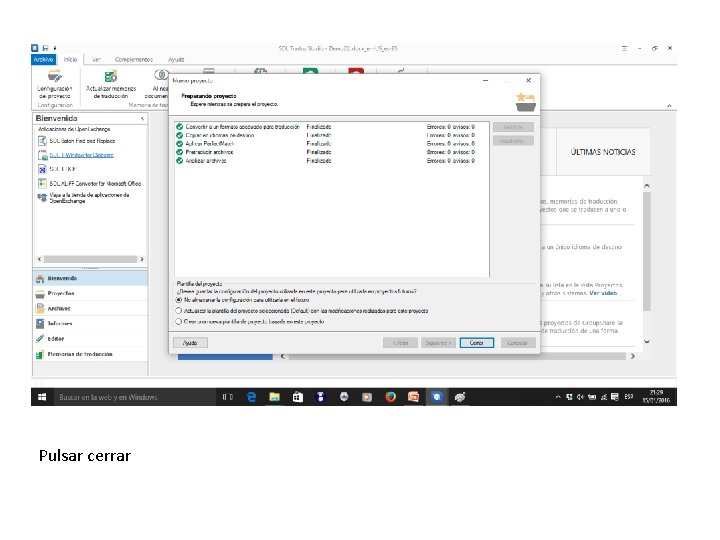The width and height of the screenshot is (720, 540).
Task: Open ribbon display options in title bar
Action: 624,48
